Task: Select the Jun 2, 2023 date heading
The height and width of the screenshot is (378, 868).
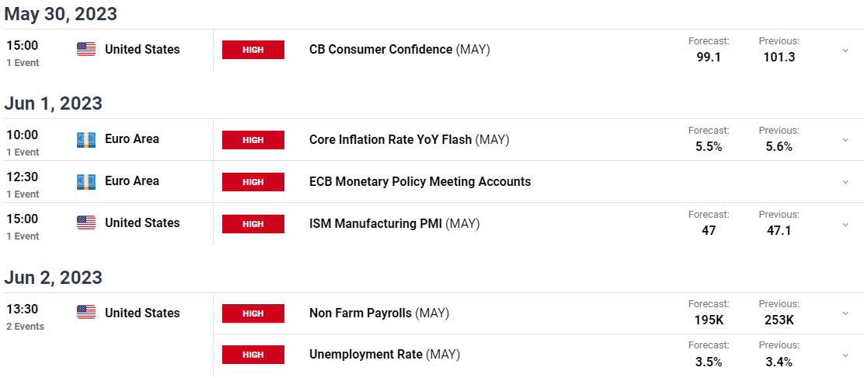Action: (53, 277)
